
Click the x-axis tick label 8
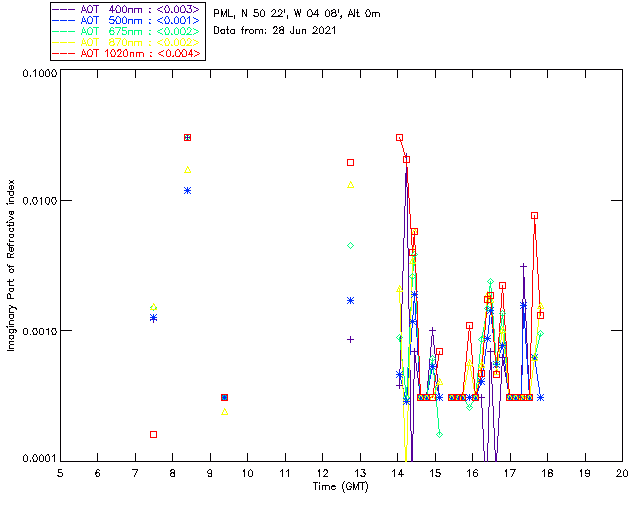coord(173,473)
